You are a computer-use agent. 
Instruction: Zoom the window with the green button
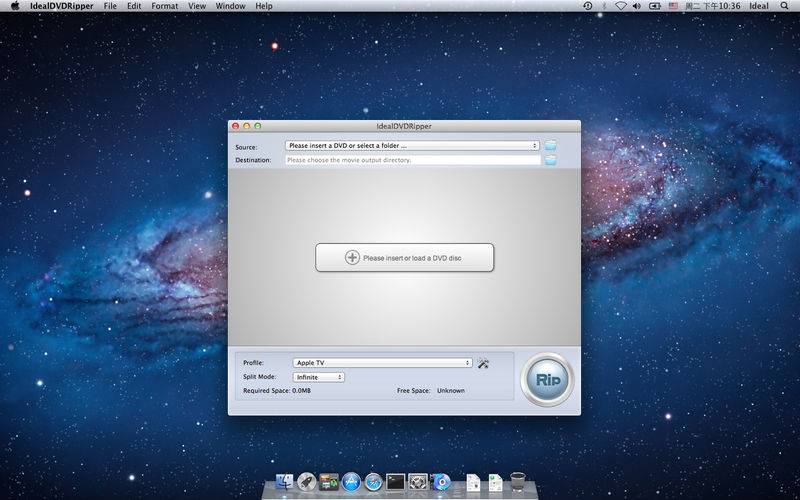pyautogui.click(x=258, y=126)
